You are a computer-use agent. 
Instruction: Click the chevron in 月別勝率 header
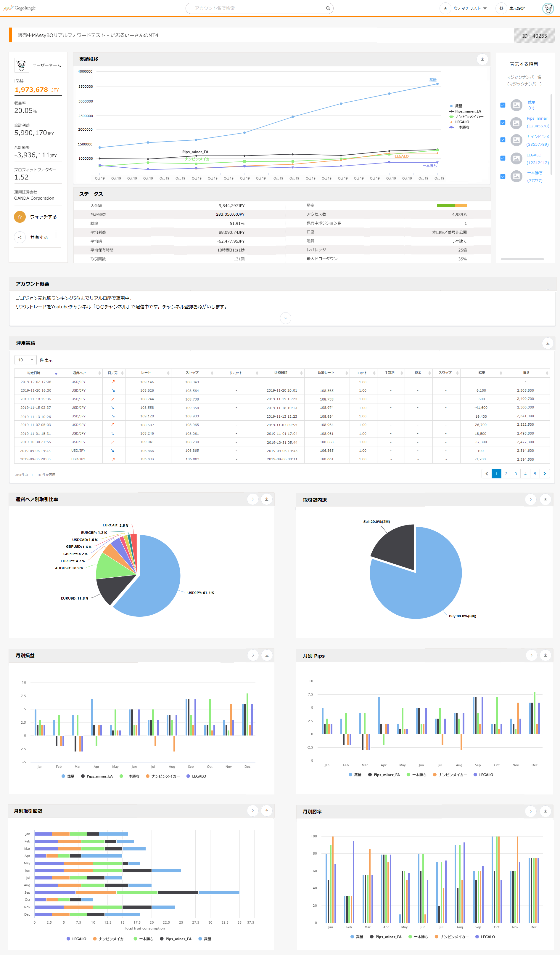pos(531,811)
